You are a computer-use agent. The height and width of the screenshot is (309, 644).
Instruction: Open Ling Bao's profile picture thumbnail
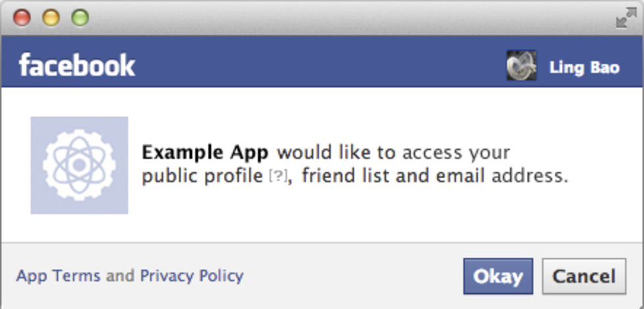click(x=521, y=65)
